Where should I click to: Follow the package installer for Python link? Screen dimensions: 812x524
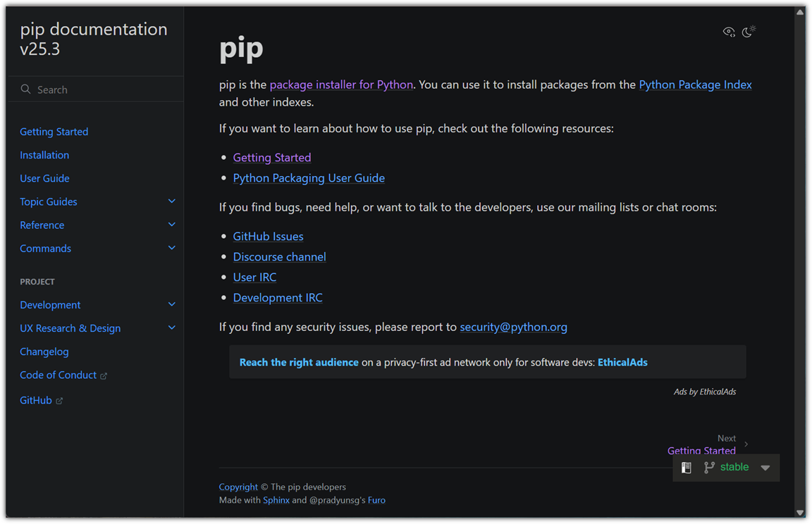point(341,85)
